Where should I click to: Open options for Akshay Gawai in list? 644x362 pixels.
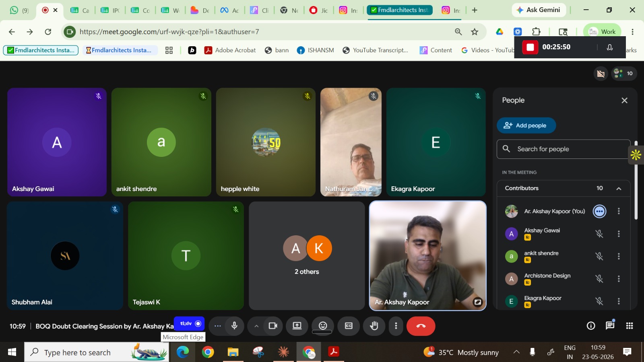[619, 234]
